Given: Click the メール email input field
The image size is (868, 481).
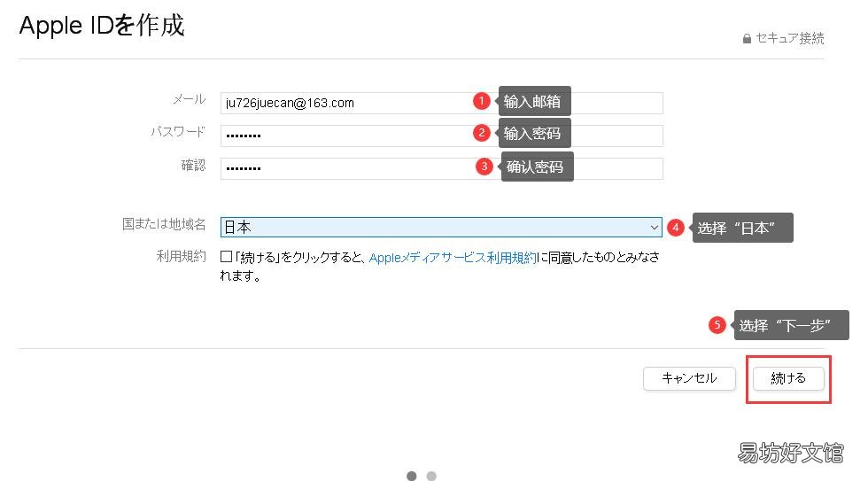Looking at the screenshot, I should tap(441, 103).
